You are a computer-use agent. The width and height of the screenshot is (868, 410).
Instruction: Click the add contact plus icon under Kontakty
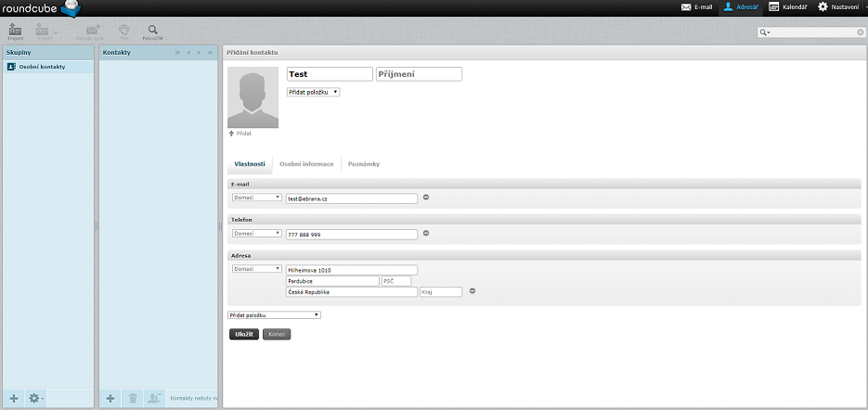[110, 398]
